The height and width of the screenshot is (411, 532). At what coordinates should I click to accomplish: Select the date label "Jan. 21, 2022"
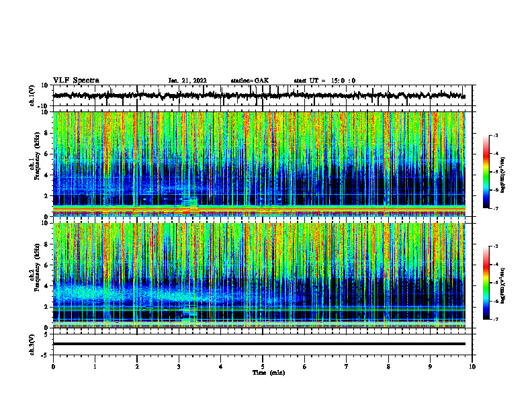click(187, 81)
